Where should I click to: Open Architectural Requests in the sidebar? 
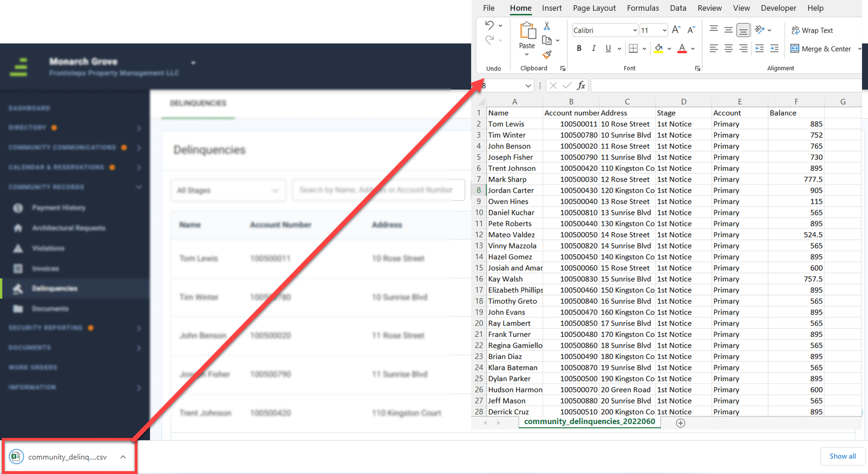(68, 228)
